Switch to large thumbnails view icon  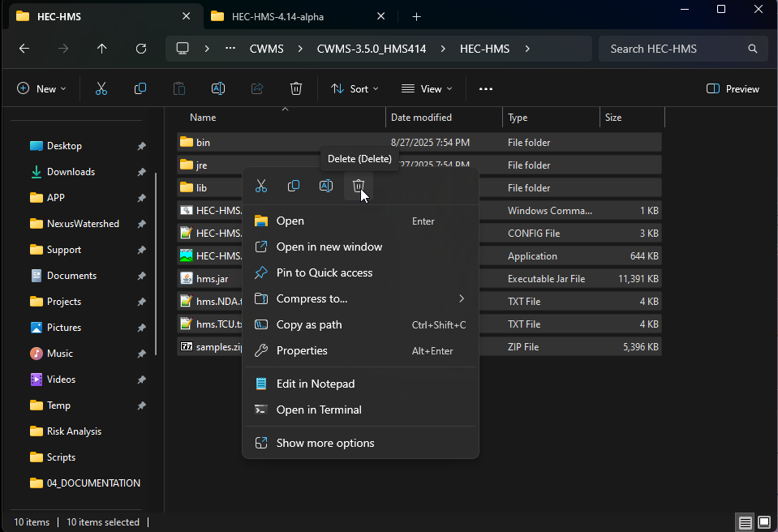tap(764, 521)
